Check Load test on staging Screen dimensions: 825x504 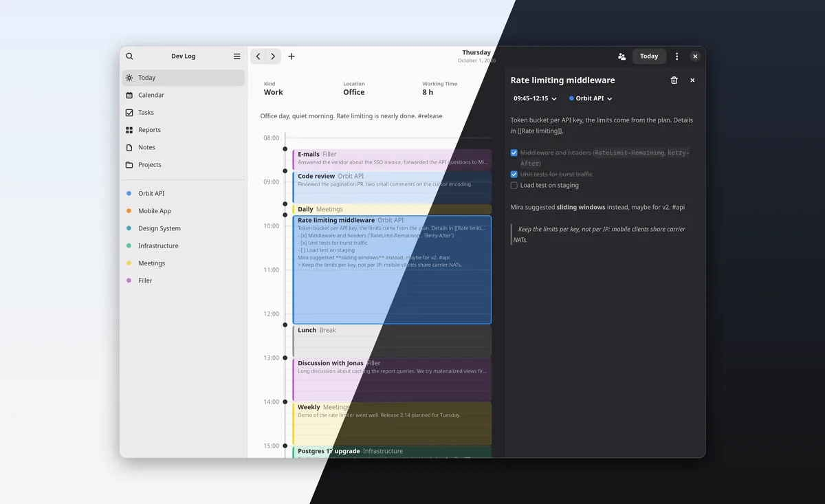(x=514, y=186)
